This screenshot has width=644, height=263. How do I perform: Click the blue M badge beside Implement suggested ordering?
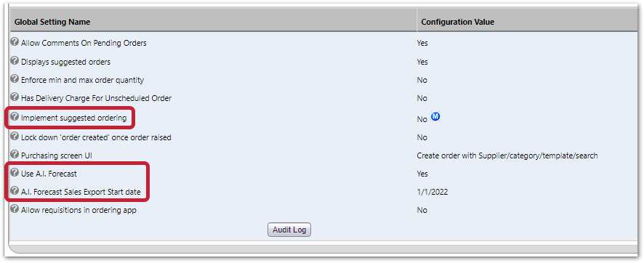[x=435, y=117]
